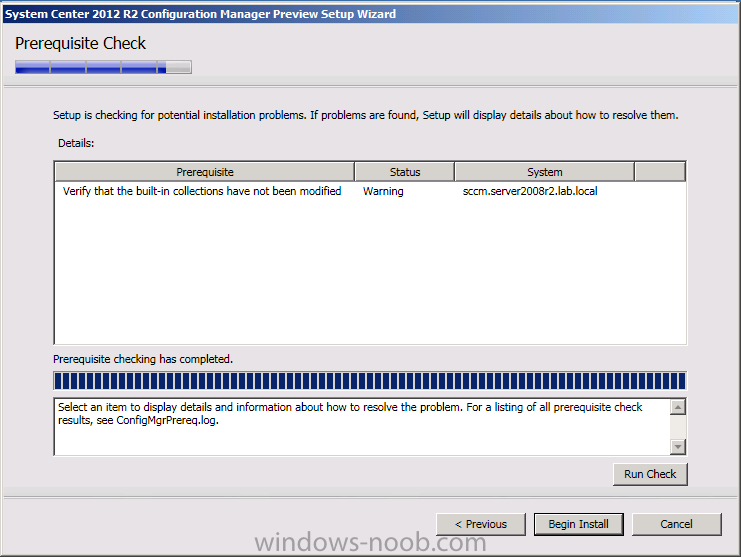
Task: Click the details box down scroll arrow
Action: point(678,446)
